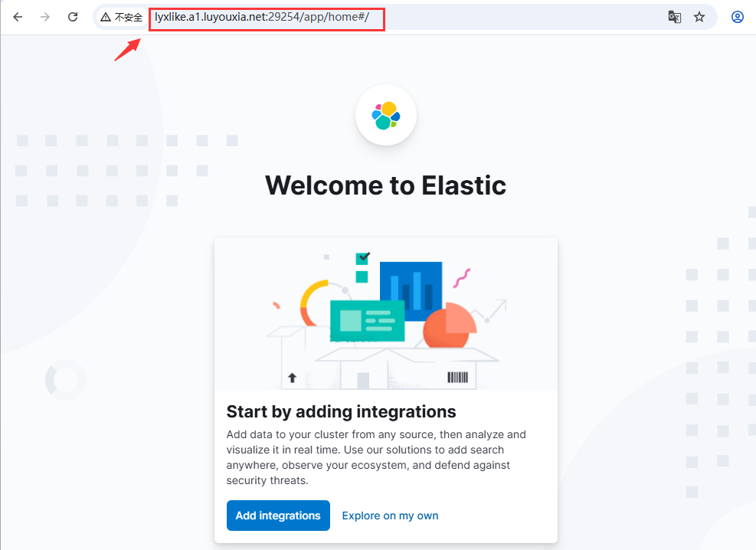Open the 不安全 site security warning

122,18
